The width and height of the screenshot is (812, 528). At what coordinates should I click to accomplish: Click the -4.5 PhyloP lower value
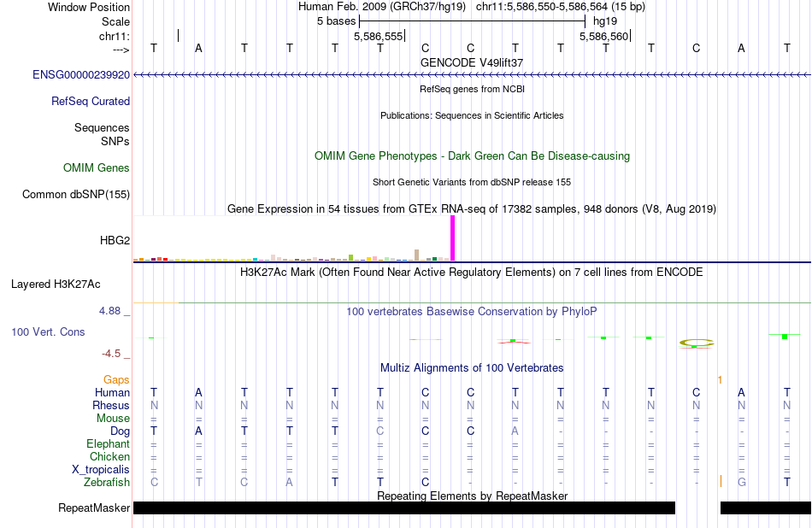click(111, 354)
